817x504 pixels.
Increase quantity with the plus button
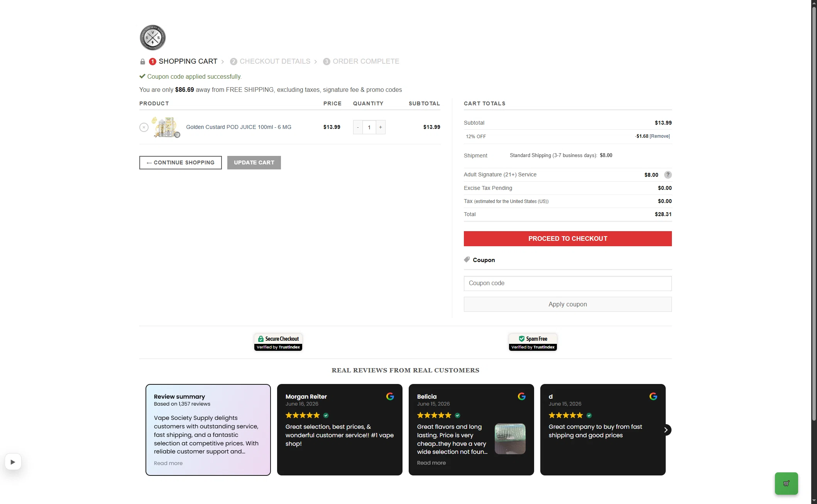point(381,127)
